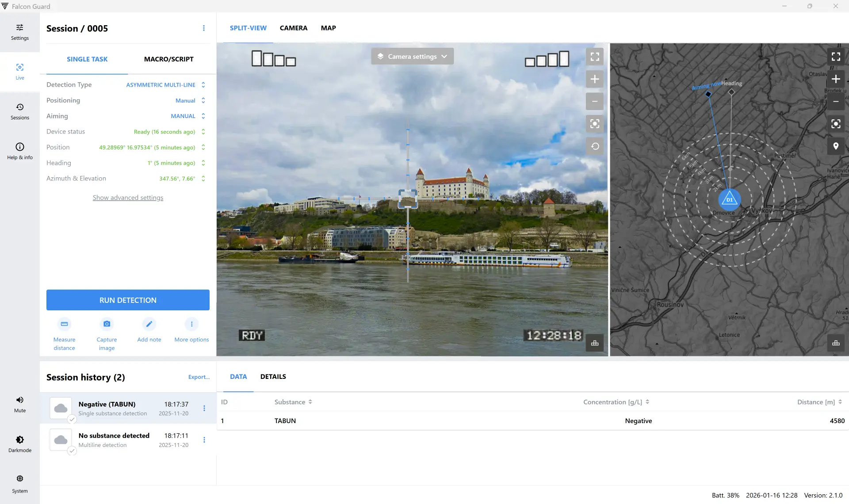Toggle camera view fullscreen
849x504 pixels.
[595, 57]
